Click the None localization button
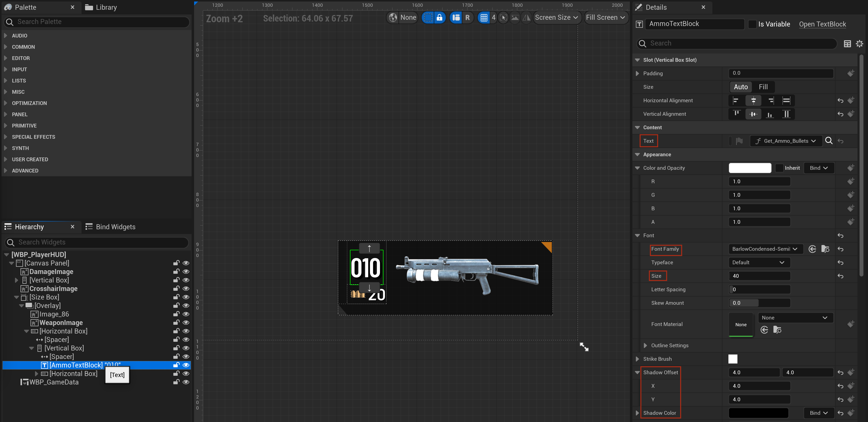This screenshot has height=422, width=868. coord(408,17)
